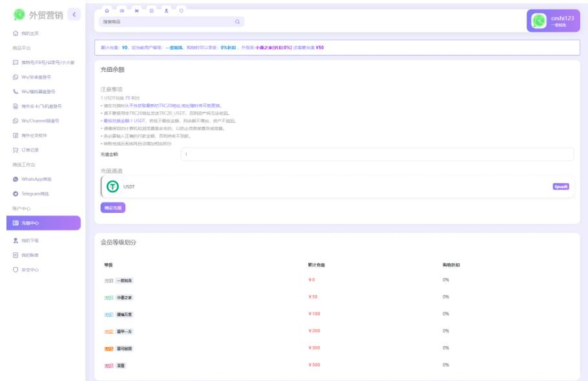
Task: Click the home icon in the top toolbar
Action: tap(107, 11)
